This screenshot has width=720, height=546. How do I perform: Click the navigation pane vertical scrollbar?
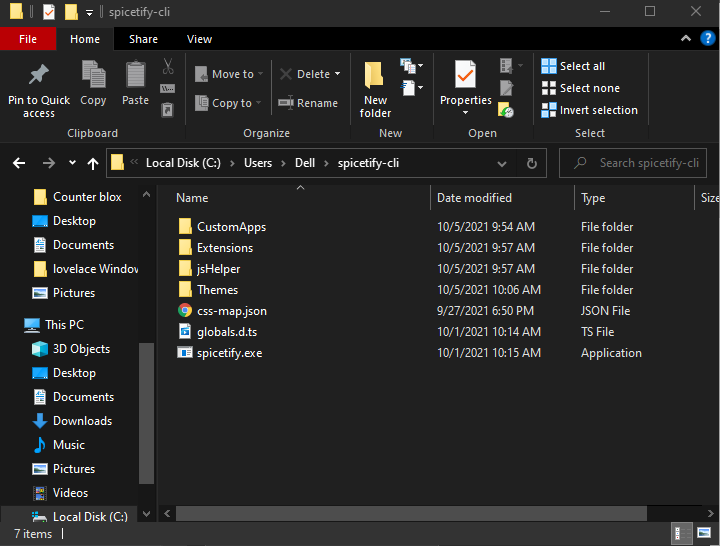146,413
